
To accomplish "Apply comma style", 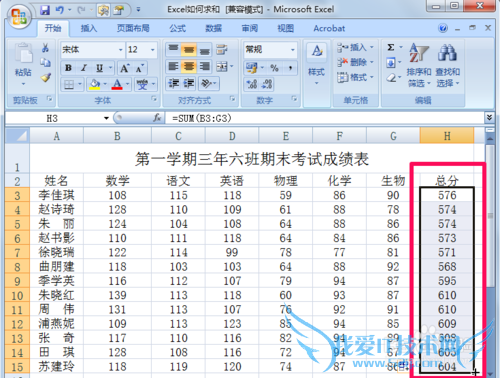I will click(290, 68).
